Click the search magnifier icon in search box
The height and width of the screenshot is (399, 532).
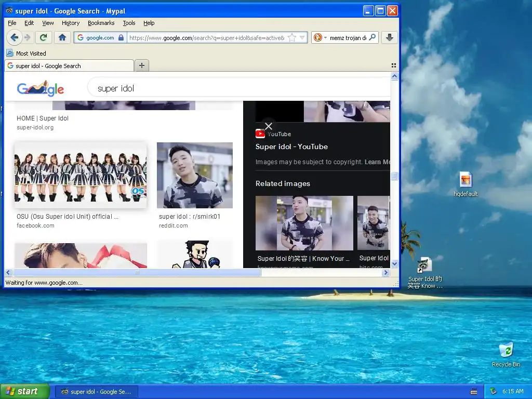click(372, 37)
